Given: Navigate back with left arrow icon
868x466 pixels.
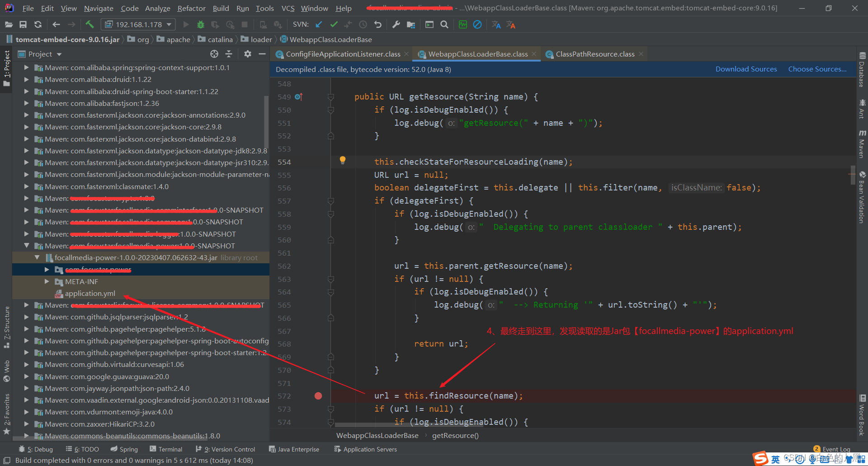Looking at the screenshot, I should tap(56, 24).
